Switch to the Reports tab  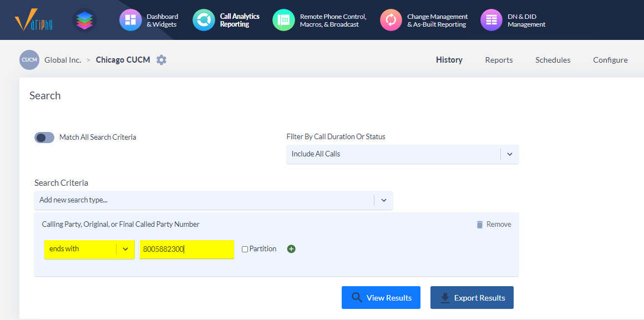tap(499, 60)
